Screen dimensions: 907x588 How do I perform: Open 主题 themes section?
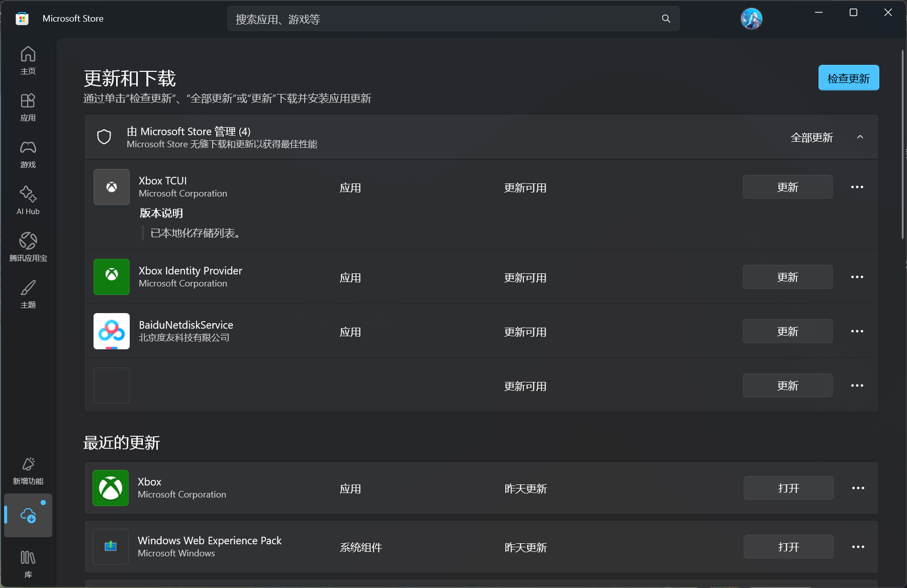[x=28, y=294]
